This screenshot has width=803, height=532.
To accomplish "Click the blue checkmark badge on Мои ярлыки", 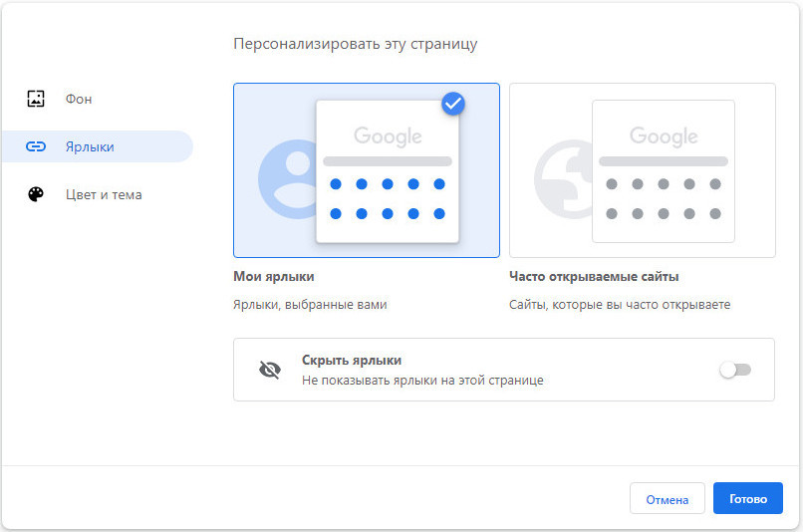I will coord(452,104).
